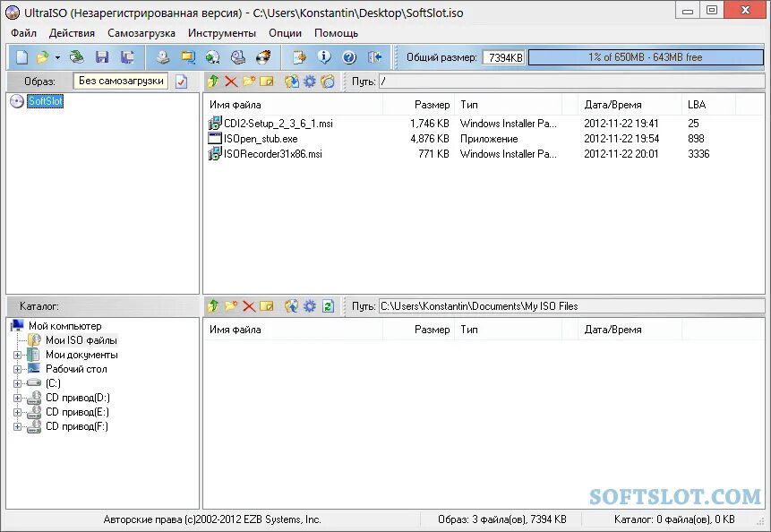Screen dimensions: 771x532
Task: Open the Опции menu
Action: click(285, 33)
